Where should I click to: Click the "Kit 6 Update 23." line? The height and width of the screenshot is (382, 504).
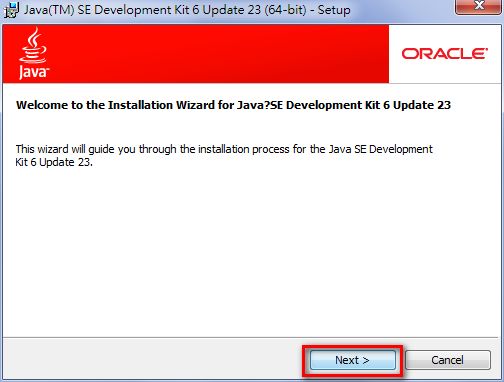pos(54,162)
